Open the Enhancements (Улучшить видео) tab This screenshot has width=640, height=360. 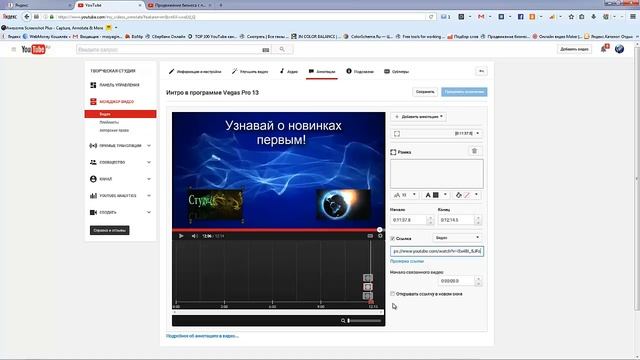pyautogui.click(x=250, y=71)
